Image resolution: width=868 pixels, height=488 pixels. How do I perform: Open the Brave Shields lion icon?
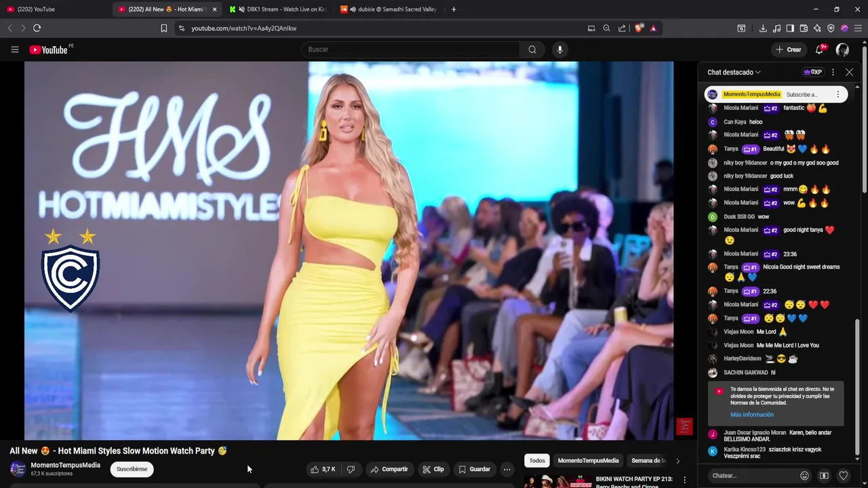point(639,28)
